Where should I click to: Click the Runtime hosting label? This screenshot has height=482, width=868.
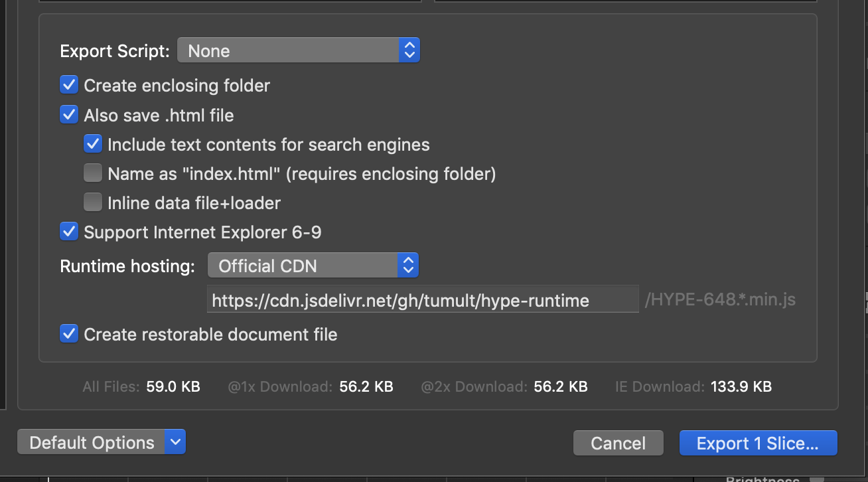(127, 266)
